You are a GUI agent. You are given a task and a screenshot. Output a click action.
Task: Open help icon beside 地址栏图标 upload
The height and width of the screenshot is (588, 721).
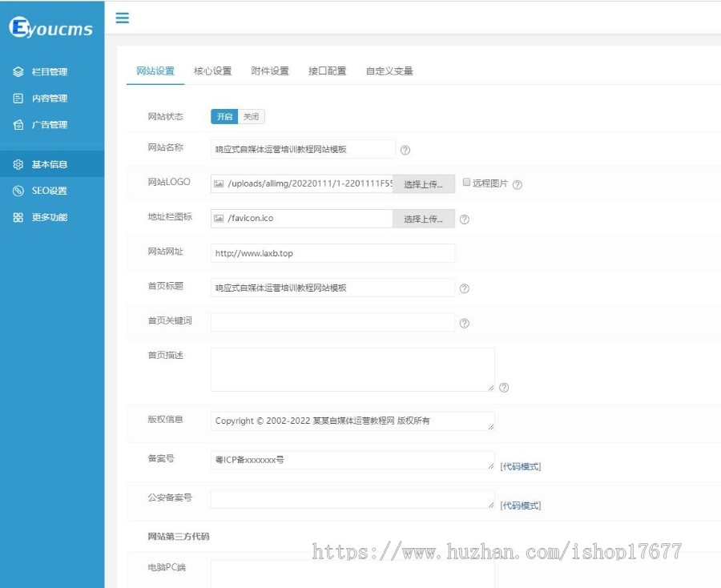(x=465, y=219)
